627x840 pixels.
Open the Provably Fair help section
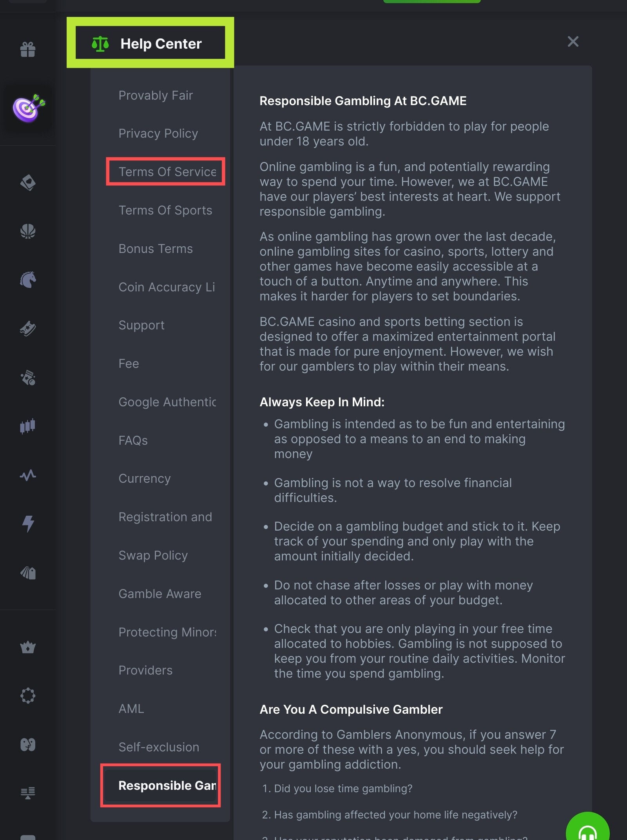(x=156, y=95)
